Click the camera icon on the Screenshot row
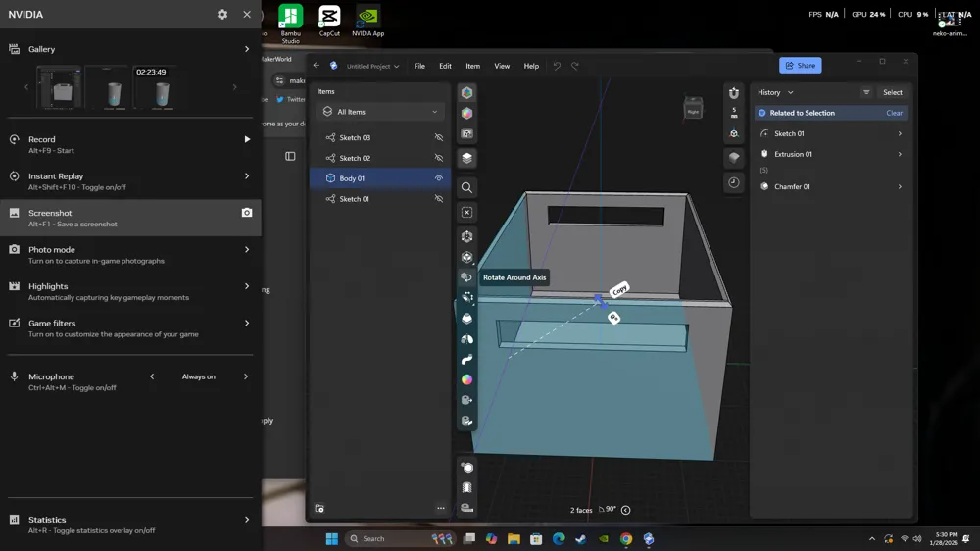 pyautogui.click(x=247, y=213)
